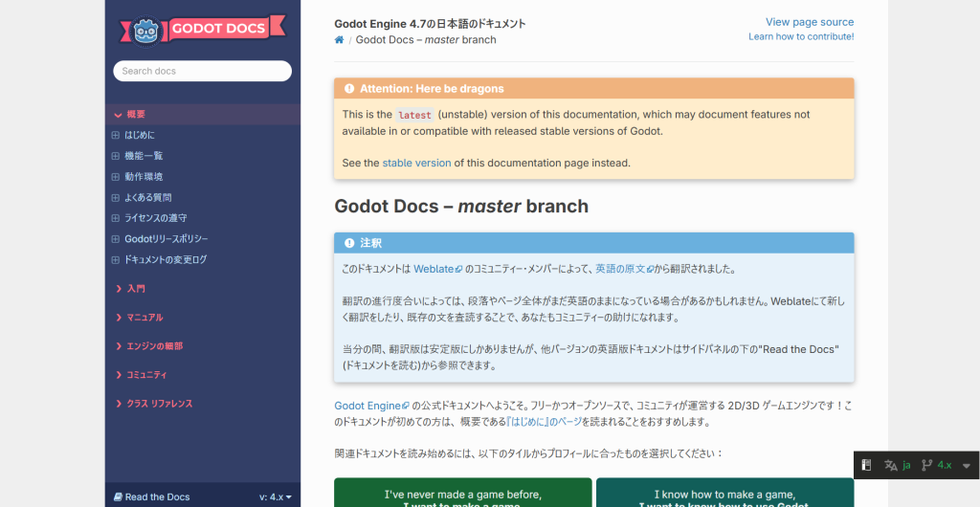Click ja language label in flyout
Viewport: 980px width, 507px height.
point(906,465)
